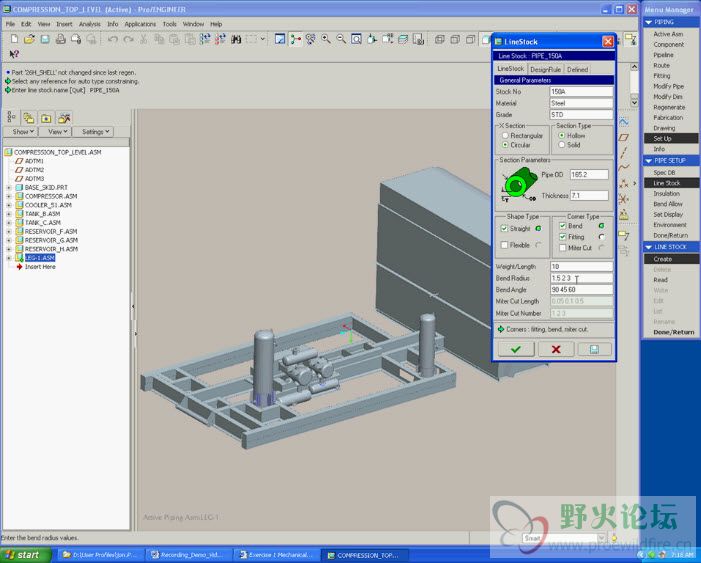Image resolution: width=701 pixels, height=563 pixels.
Task: Open the File menu
Action: pyautogui.click(x=10, y=24)
